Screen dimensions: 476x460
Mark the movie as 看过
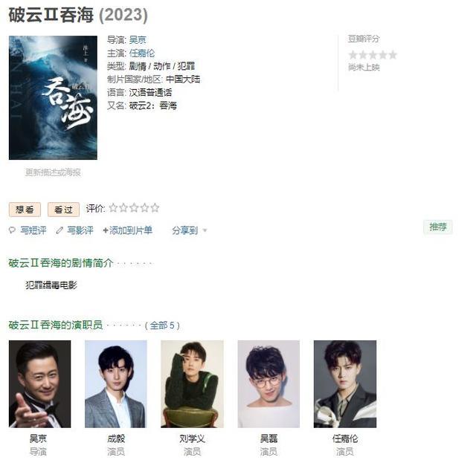click(63, 210)
